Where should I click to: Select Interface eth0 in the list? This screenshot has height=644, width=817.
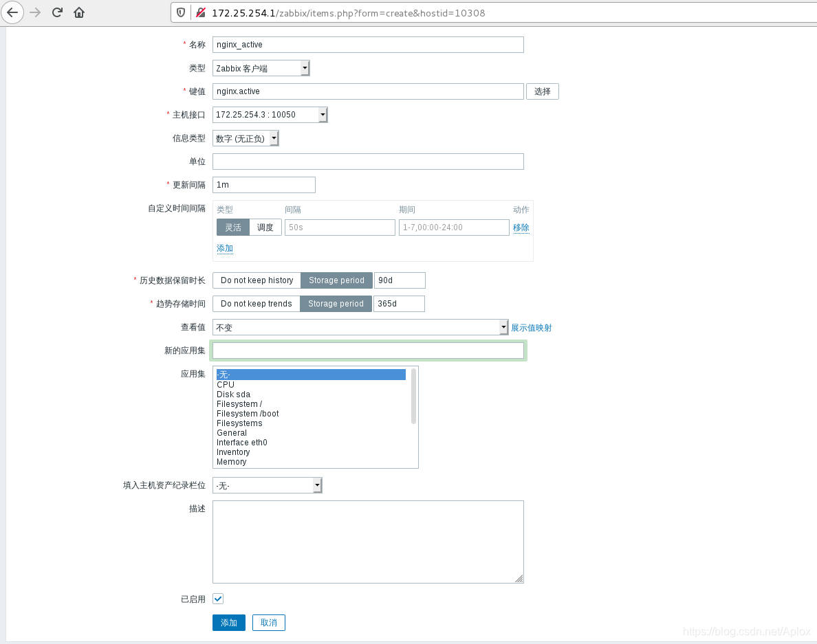coord(311,443)
